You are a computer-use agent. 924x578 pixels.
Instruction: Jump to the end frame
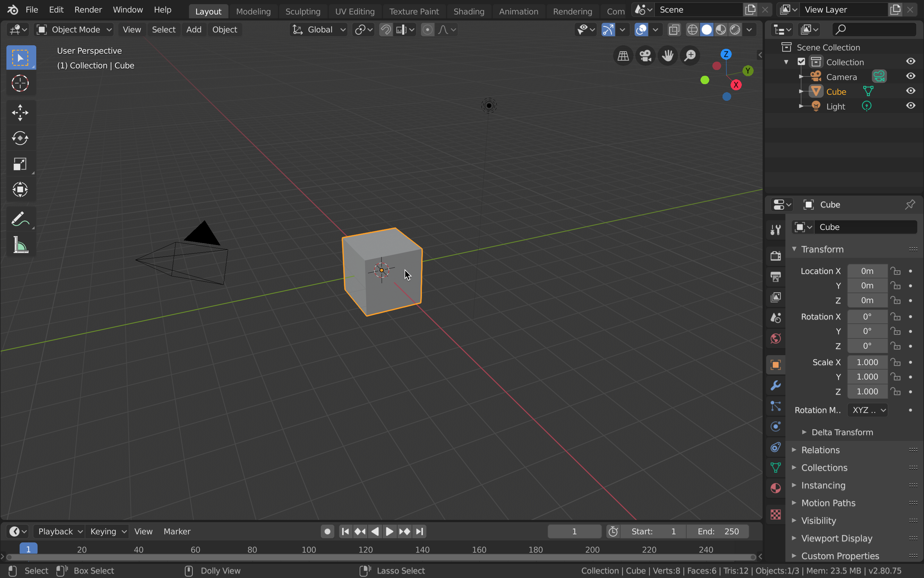pyautogui.click(x=420, y=531)
